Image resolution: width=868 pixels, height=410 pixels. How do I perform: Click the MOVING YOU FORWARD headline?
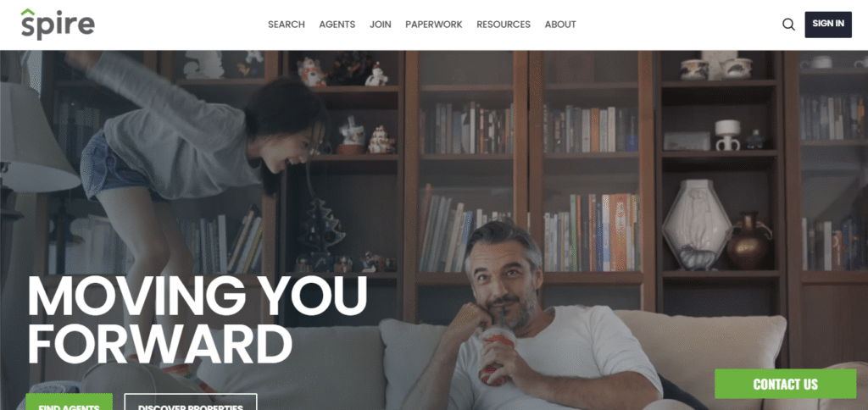pyautogui.click(x=197, y=319)
